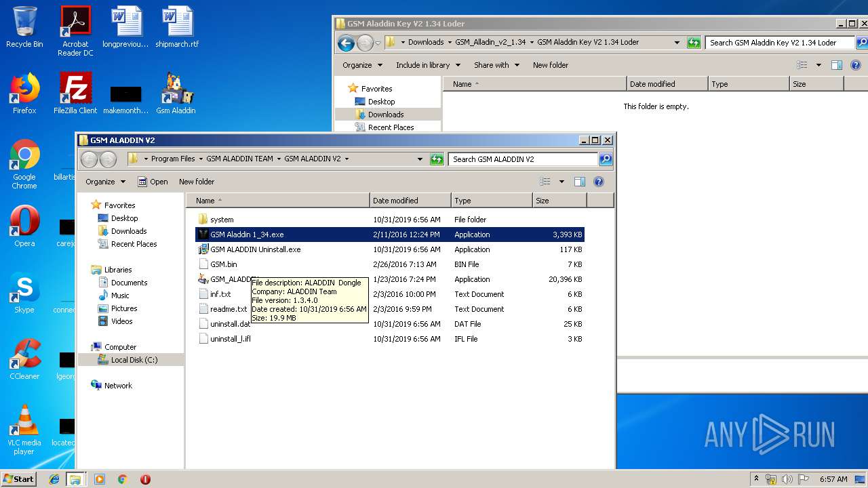The width and height of the screenshot is (868, 488).
Task: Open Include in library menu in Loder window
Action: pos(428,65)
